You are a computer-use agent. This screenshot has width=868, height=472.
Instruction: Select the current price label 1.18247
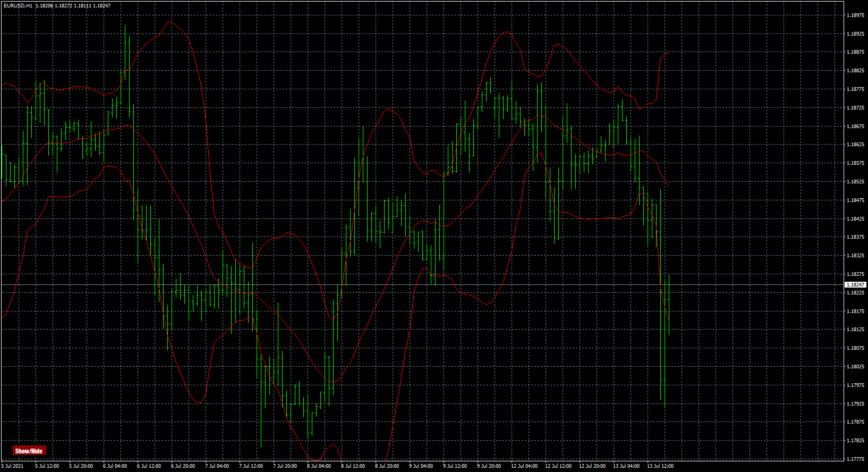pyautogui.click(x=855, y=285)
